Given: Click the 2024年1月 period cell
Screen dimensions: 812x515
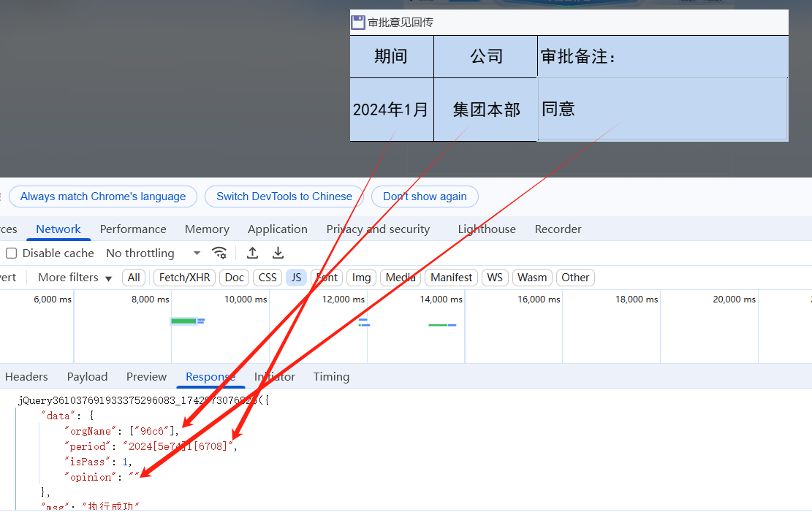Looking at the screenshot, I should (392, 110).
